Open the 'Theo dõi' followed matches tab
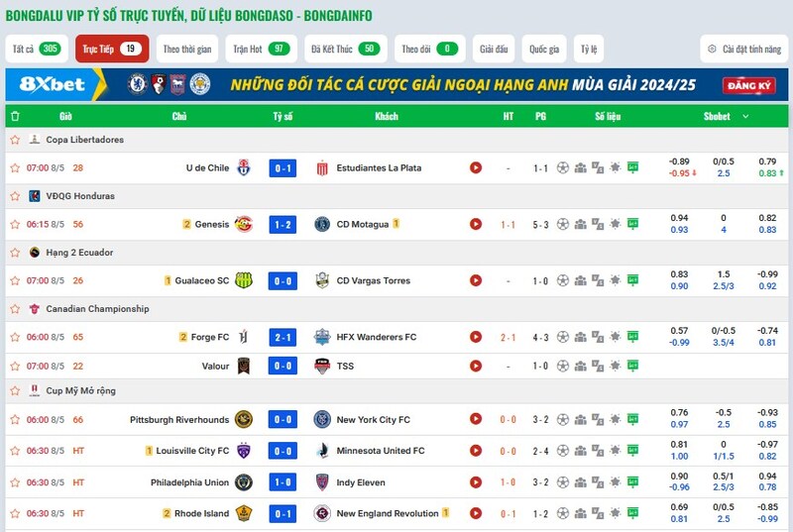 [429, 49]
